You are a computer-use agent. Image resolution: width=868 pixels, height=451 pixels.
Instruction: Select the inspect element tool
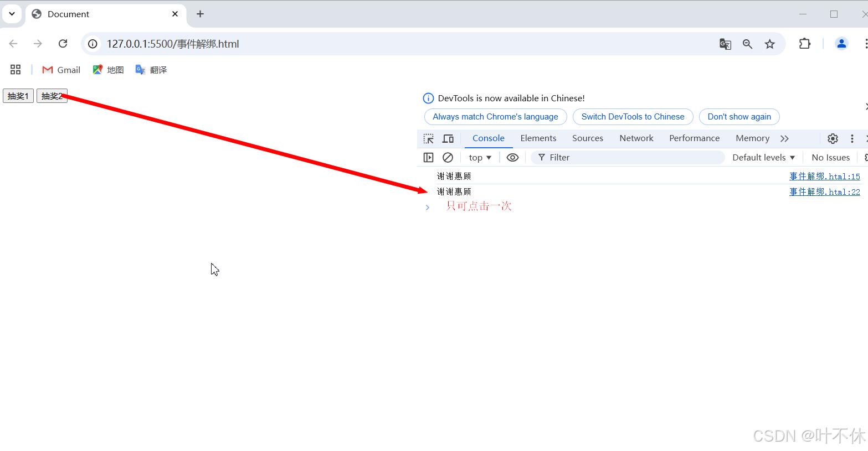pos(428,138)
